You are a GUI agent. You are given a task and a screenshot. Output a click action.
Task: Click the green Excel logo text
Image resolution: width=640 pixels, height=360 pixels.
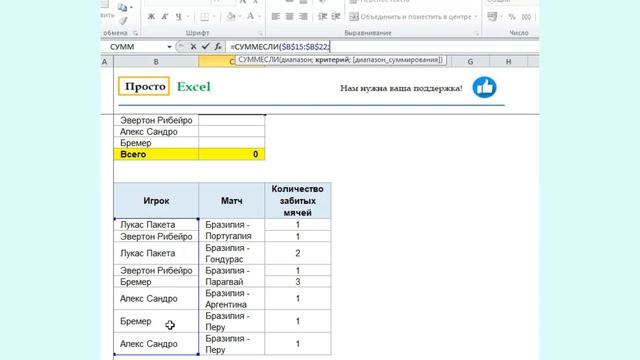194,87
